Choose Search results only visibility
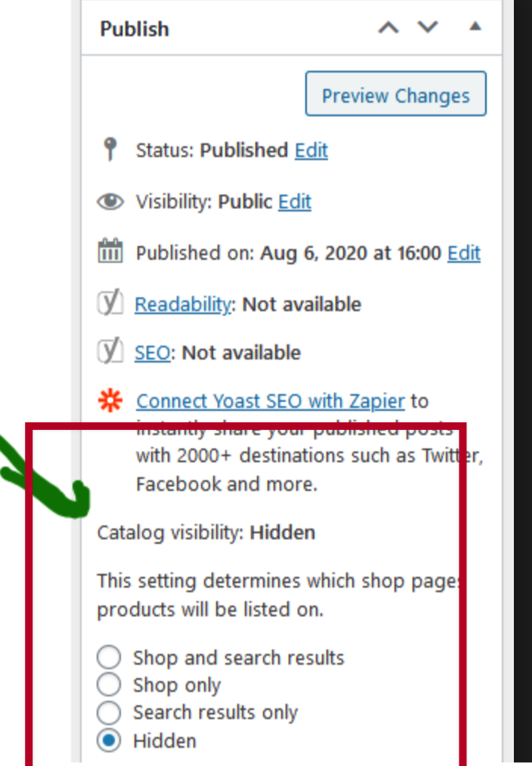Screen dimensions: 532x766 (109, 712)
